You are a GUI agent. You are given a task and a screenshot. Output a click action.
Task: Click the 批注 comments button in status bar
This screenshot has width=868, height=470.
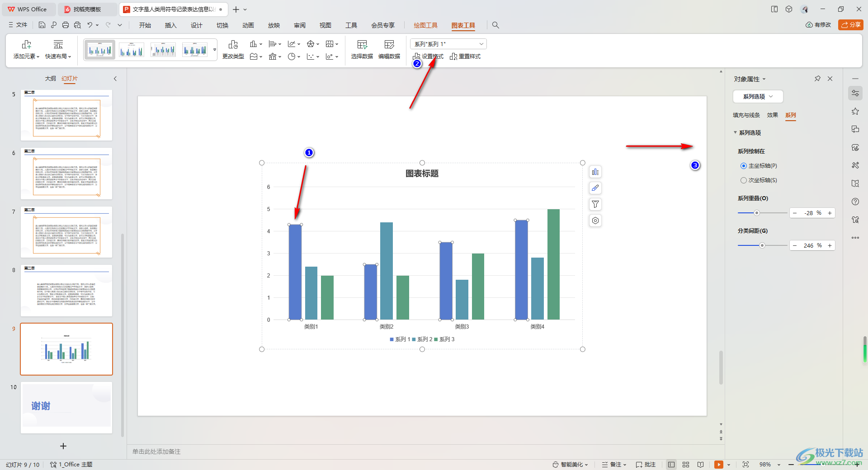pos(646,465)
